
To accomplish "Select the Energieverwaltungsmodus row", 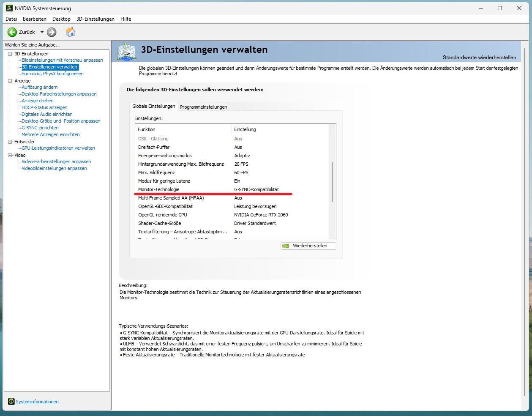I will [x=232, y=156].
